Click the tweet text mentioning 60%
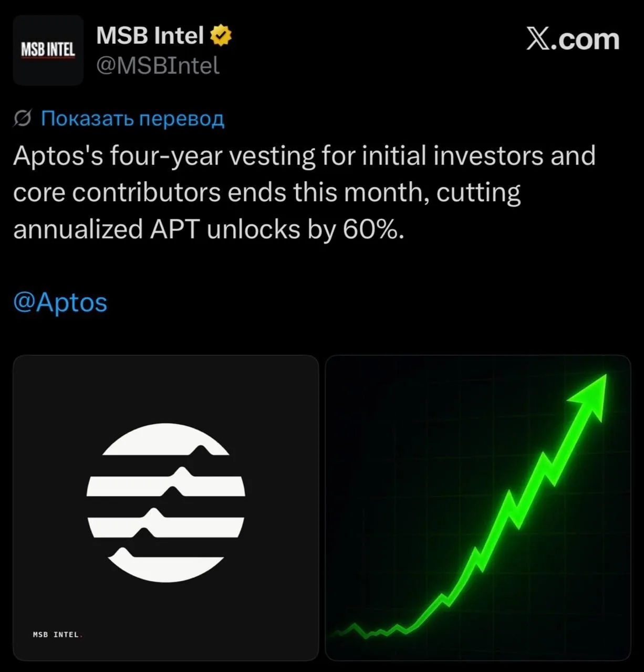The height and width of the screenshot is (672, 644). (305, 193)
